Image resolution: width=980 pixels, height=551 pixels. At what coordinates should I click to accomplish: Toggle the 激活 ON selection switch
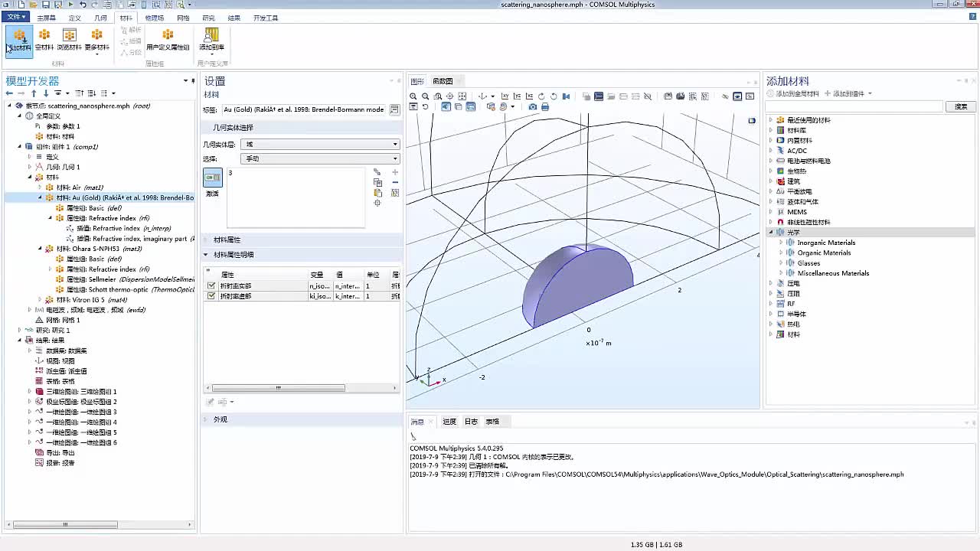(212, 178)
